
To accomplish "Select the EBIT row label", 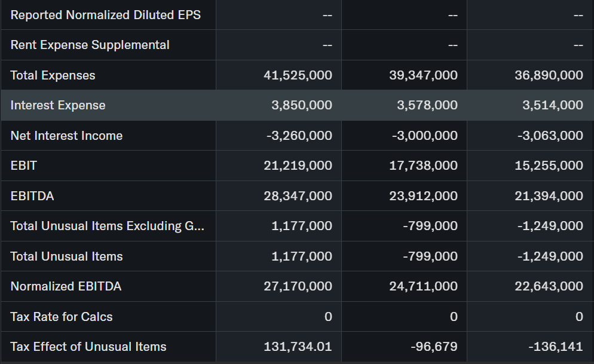I will pyautogui.click(x=24, y=166).
